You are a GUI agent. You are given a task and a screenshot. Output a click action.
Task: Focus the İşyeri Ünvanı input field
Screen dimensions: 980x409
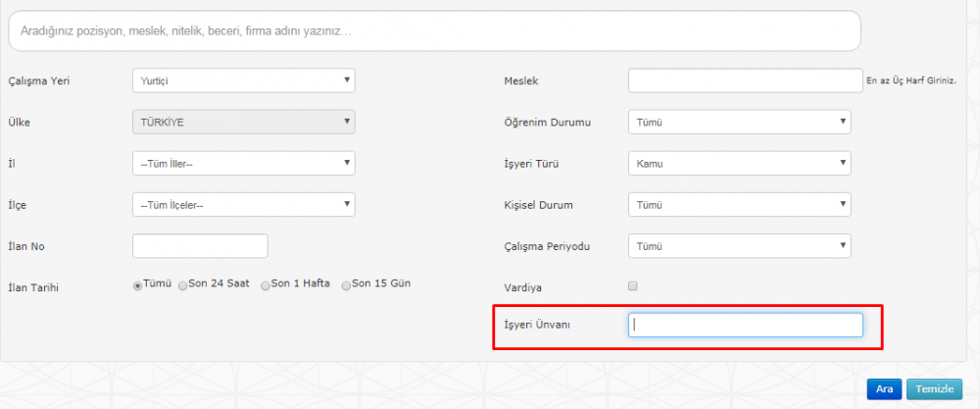pyautogui.click(x=746, y=326)
